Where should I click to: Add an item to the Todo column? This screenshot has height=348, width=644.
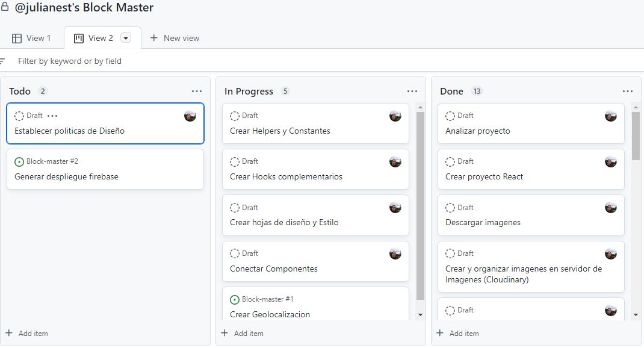pos(26,333)
